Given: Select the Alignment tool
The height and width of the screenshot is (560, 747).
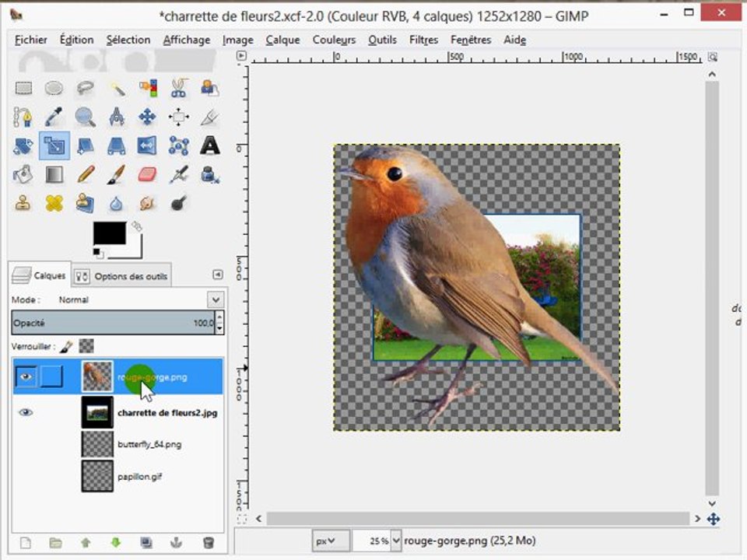Looking at the screenshot, I should (x=179, y=117).
